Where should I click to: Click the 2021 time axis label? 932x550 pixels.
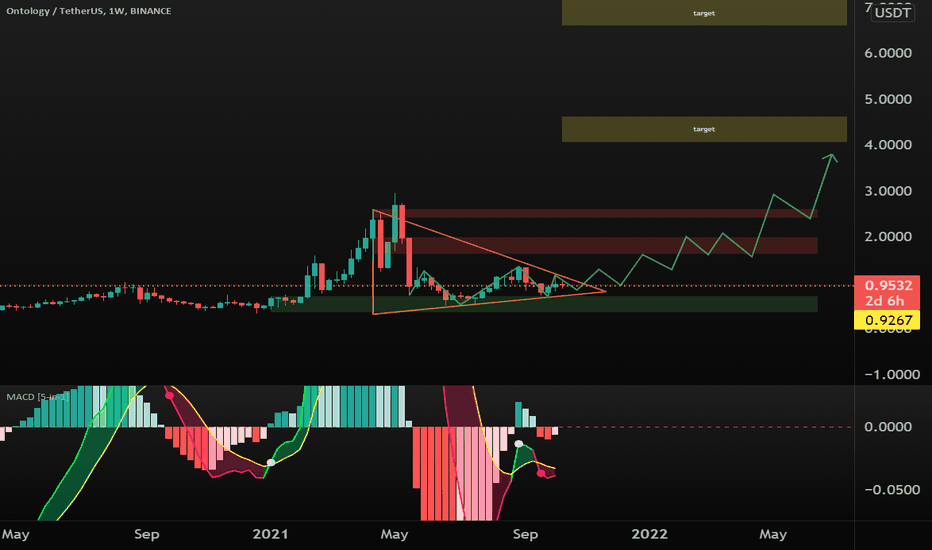(270, 534)
